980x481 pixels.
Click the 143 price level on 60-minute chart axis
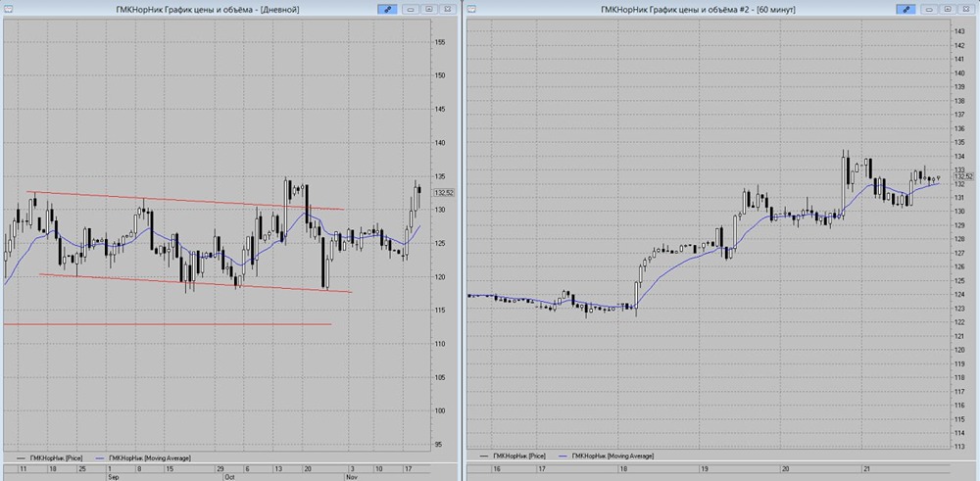[x=957, y=31]
